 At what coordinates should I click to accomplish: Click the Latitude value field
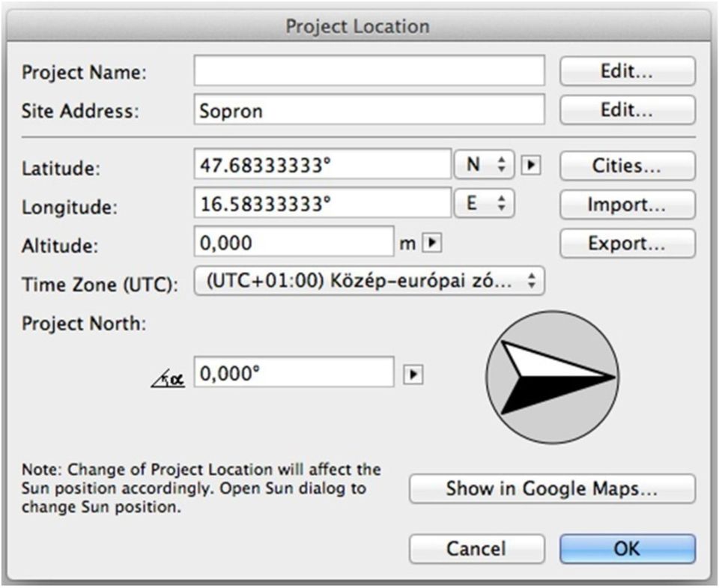point(322,166)
